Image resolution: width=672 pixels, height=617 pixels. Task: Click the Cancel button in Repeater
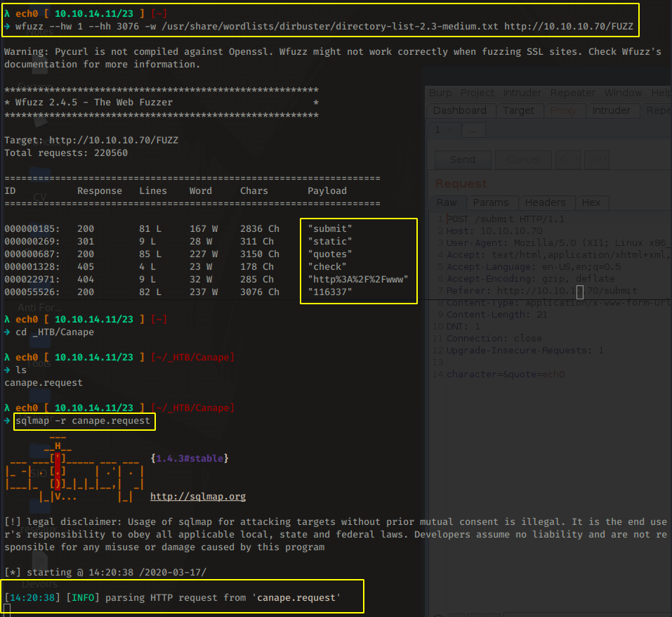coord(523,160)
